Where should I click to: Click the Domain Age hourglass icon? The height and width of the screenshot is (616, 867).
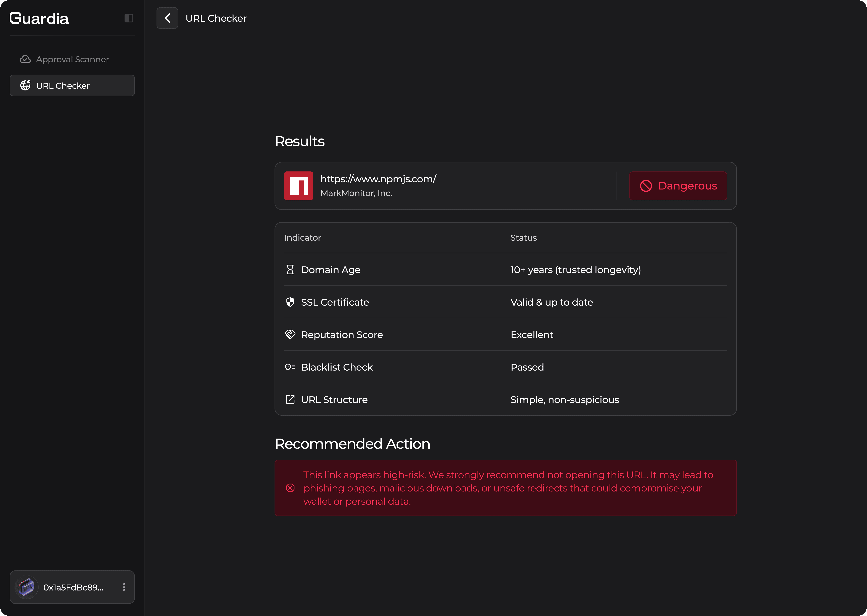(x=290, y=270)
